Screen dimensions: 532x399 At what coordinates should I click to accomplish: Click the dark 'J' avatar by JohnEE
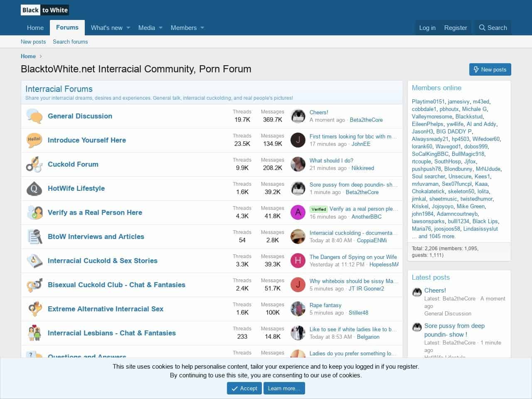tap(298, 140)
